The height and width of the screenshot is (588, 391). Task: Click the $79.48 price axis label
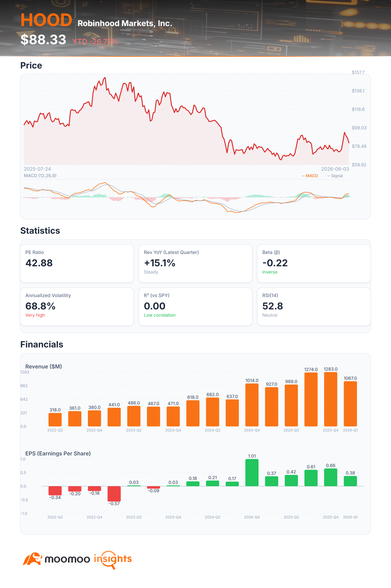pyautogui.click(x=359, y=146)
